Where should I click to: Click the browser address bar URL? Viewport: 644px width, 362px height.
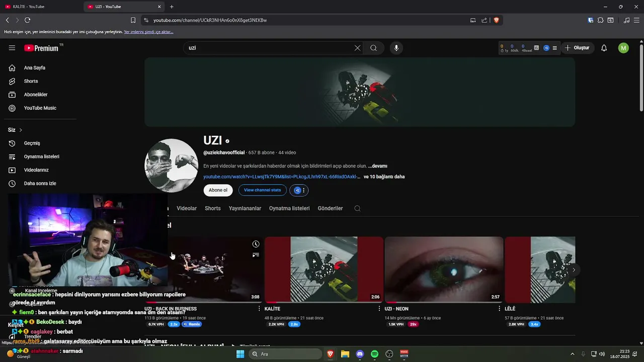[x=210, y=20]
